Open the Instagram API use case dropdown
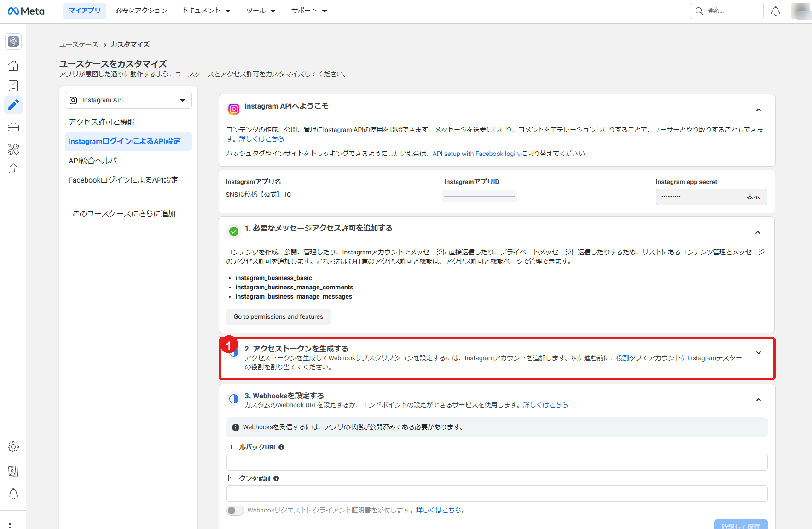812x529 pixels. click(128, 100)
